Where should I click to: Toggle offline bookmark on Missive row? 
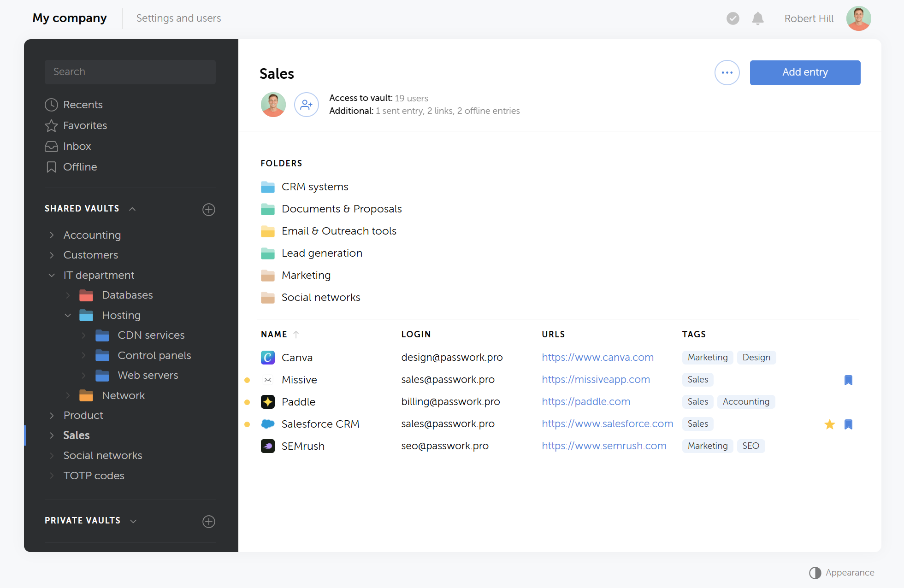pyautogui.click(x=848, y=380)
